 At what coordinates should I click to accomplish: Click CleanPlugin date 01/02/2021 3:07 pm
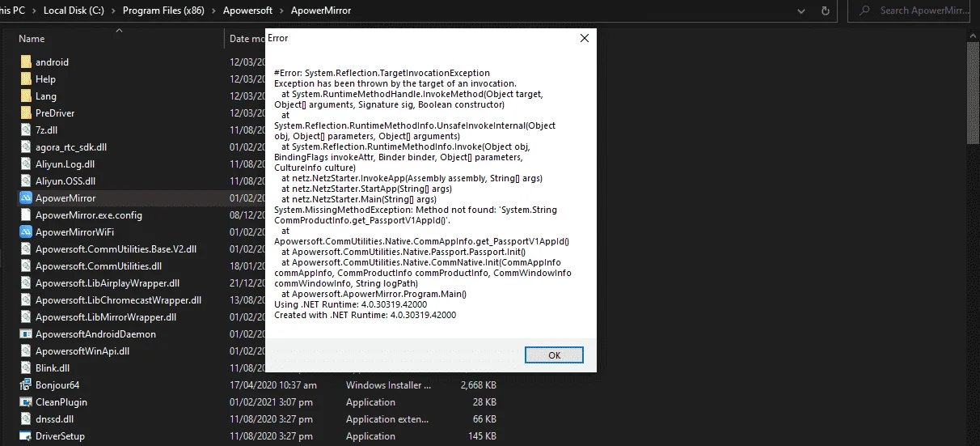coord(271,401)
